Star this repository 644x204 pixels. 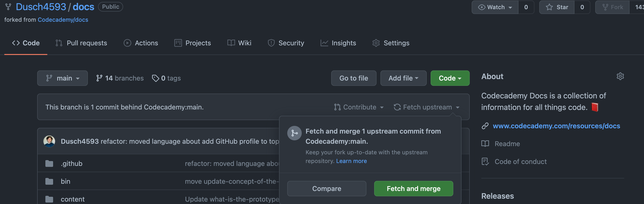[x=557, y=7]
